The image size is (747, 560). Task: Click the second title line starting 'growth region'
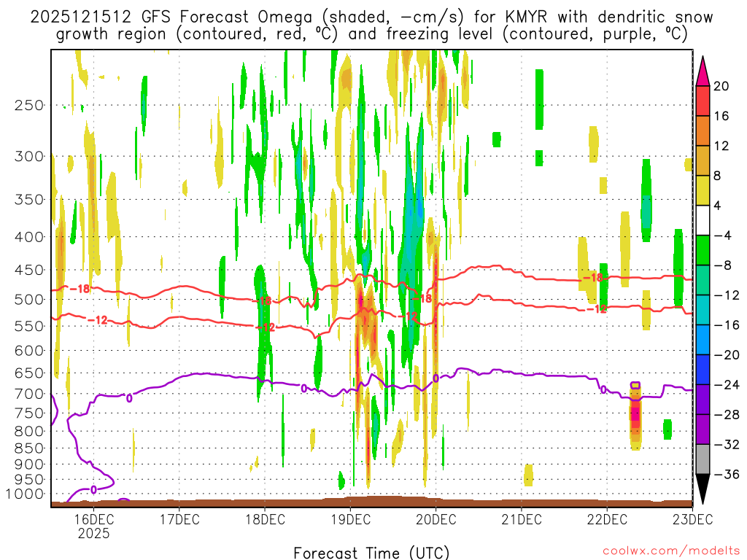coord(371,34)
